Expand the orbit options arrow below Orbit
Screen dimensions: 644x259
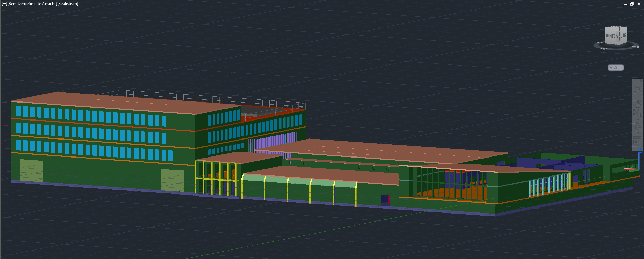[637, 133]
